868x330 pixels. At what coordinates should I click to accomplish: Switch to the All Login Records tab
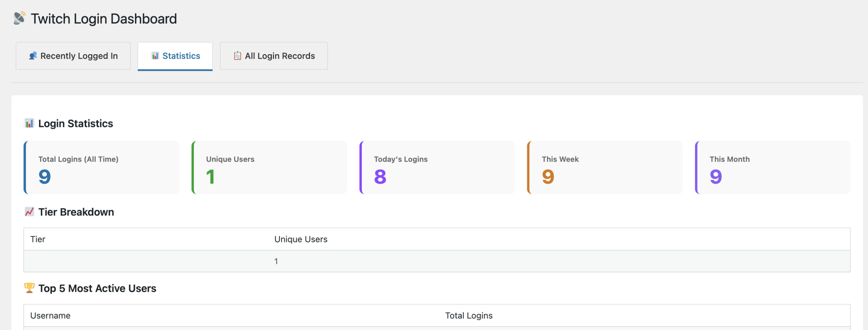pos(274,56)
